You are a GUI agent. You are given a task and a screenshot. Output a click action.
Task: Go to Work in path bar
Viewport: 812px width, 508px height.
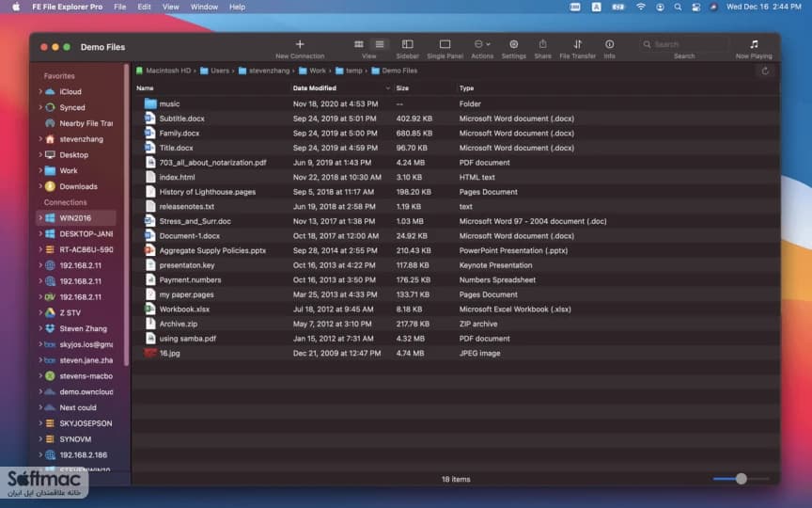312,71
